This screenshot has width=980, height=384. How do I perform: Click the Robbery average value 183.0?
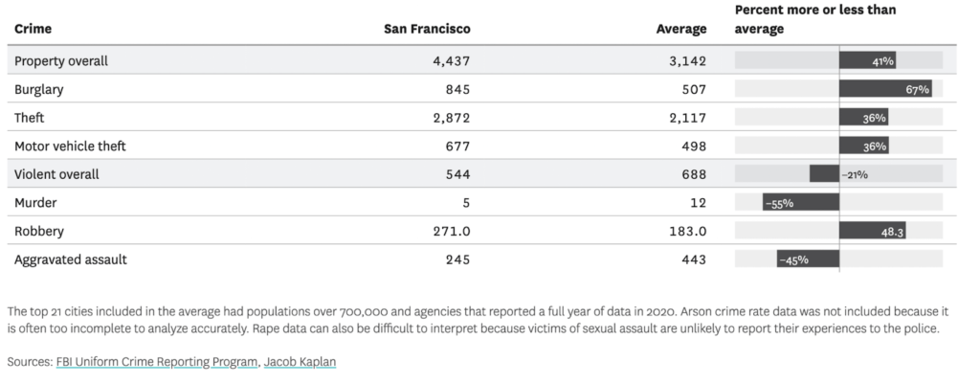pos(687,231)
